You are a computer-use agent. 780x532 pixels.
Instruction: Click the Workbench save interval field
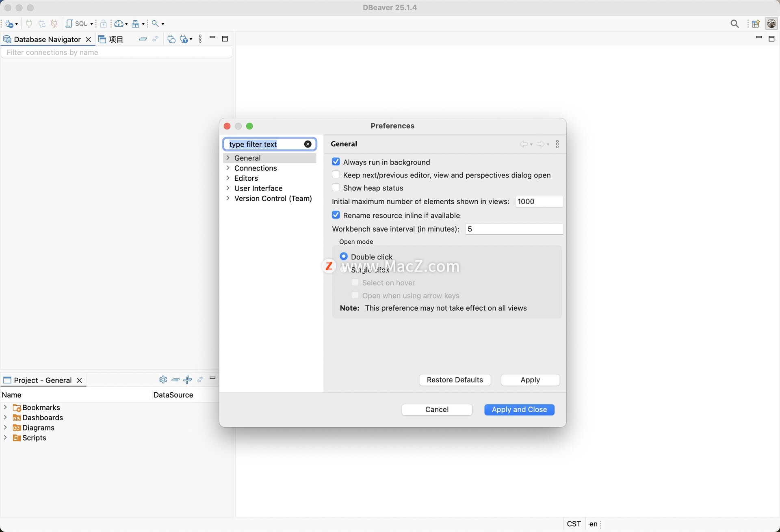pyautogui.click(x=514, y=229)
